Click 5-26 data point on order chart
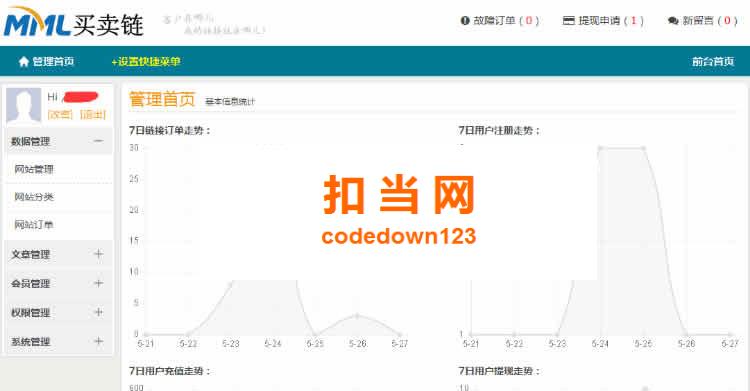The image size is (750, 391). tap(357, 316)
